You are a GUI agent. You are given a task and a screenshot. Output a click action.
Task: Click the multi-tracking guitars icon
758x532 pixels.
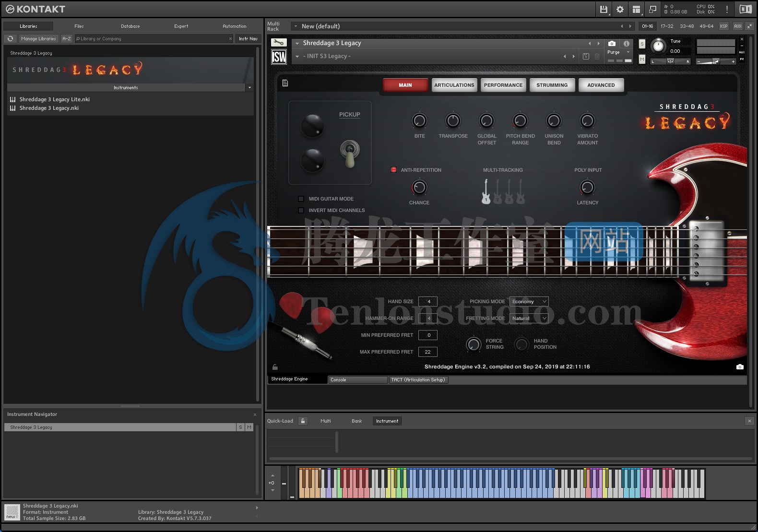503,191
